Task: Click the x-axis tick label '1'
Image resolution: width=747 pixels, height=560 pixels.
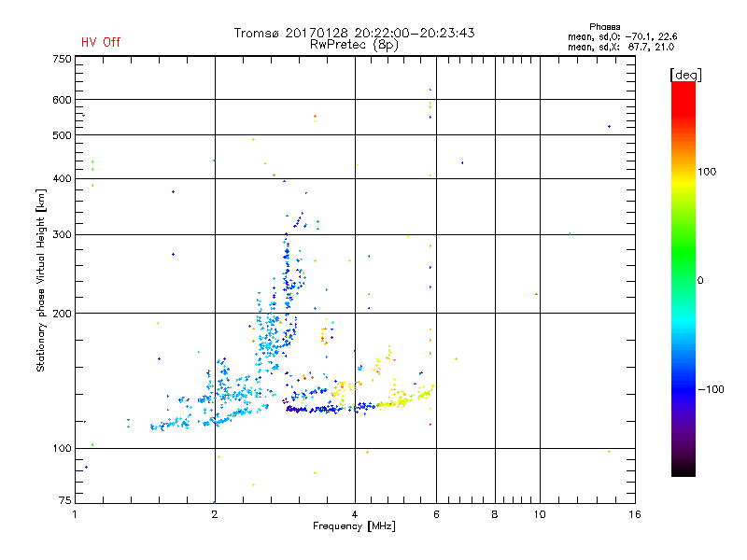Action: (75, 514)
